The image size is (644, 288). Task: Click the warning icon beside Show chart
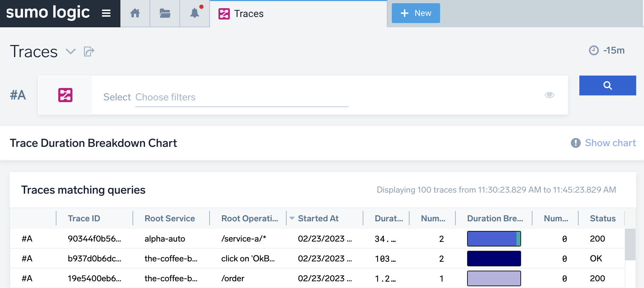point(575,143)
